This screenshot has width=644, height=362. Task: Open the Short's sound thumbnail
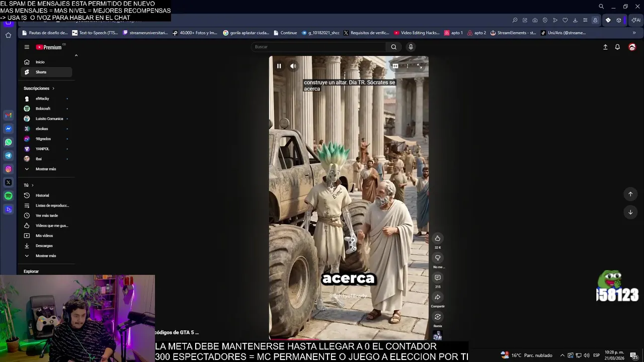(x=438, y=335)
